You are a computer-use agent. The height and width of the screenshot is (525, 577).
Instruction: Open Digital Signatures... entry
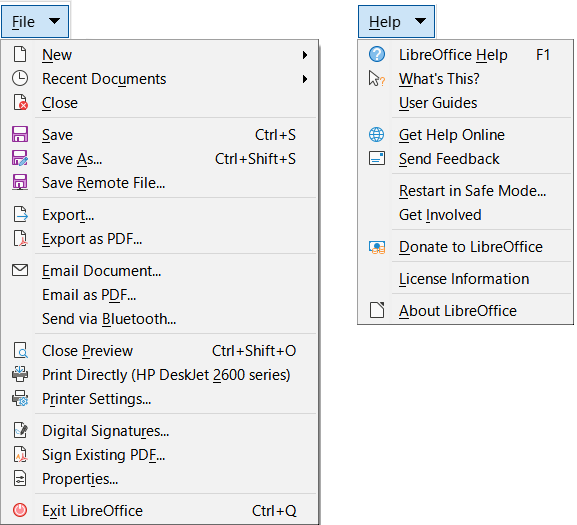click(159, 430)
